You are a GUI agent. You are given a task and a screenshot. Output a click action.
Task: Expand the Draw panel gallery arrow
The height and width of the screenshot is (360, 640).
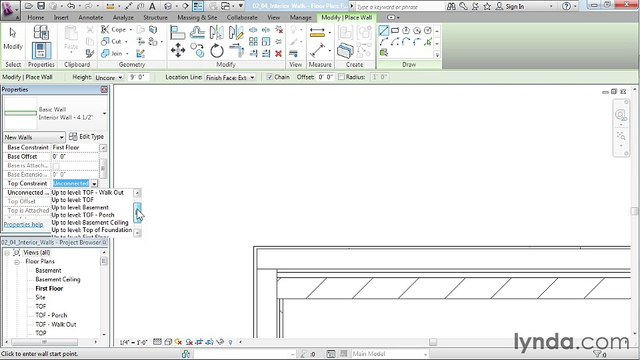(437, 55)
